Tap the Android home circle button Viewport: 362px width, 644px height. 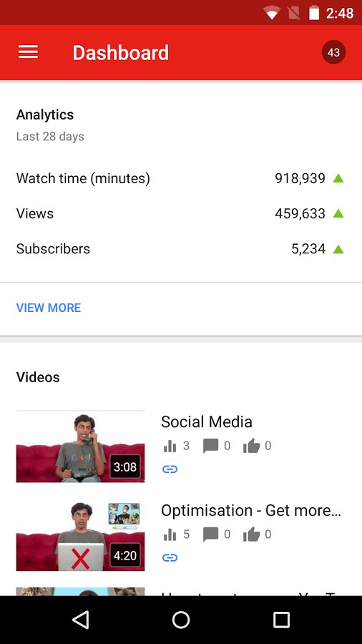coord(181,620)
